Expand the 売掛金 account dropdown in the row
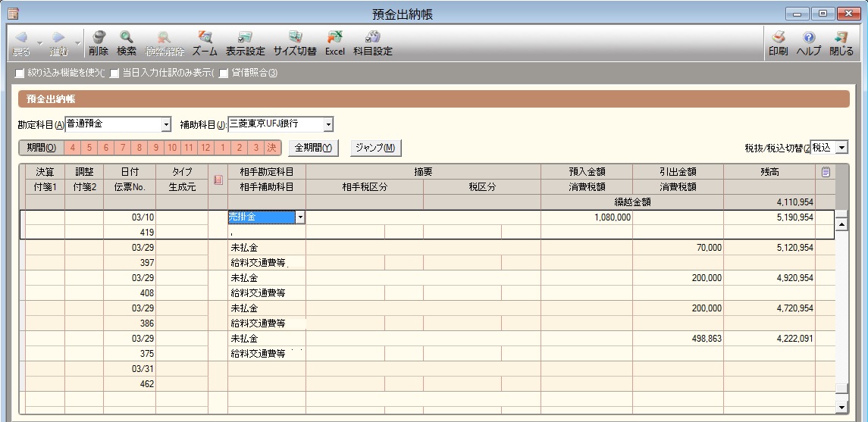Image resolution: width=868 pixels, height=422 pixels. [x=300, y=218]
